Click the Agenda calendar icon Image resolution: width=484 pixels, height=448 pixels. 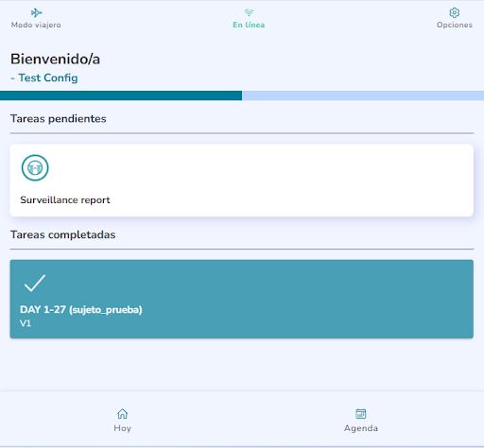[361, 414]
